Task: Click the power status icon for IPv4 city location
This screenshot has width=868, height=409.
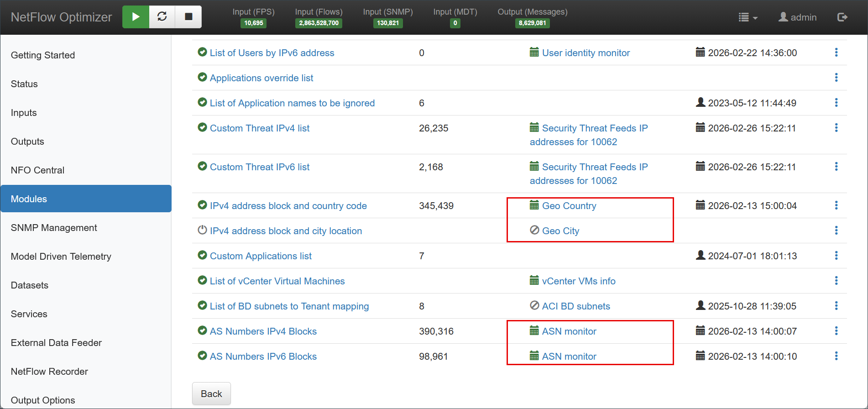Action: 202,230
